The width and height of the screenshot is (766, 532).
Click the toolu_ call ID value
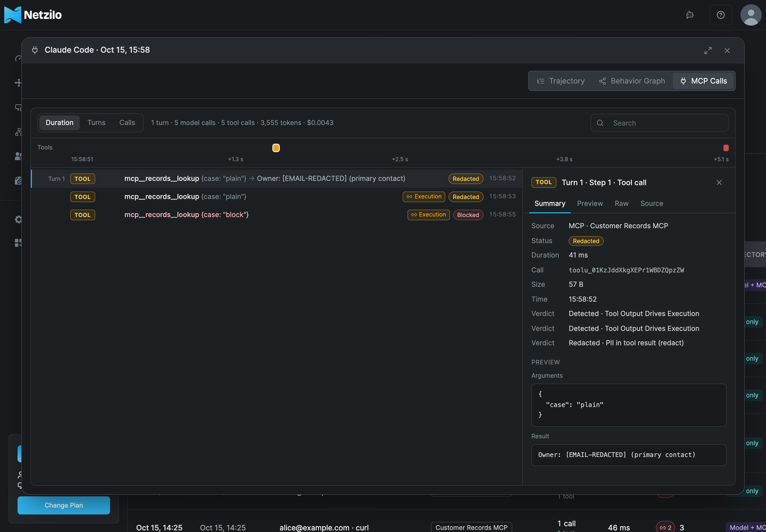[626, 270]
